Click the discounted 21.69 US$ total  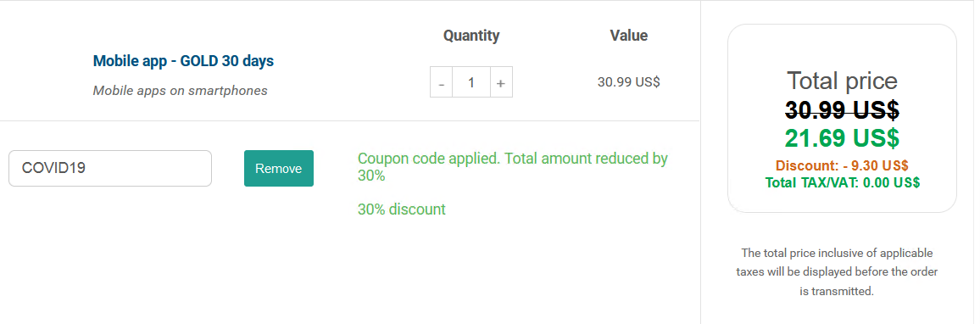pyautogui.click(x=842, y=137)
